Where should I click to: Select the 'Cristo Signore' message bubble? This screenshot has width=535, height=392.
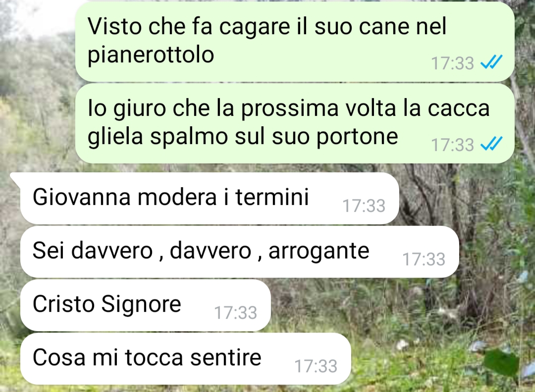point(145,305)
